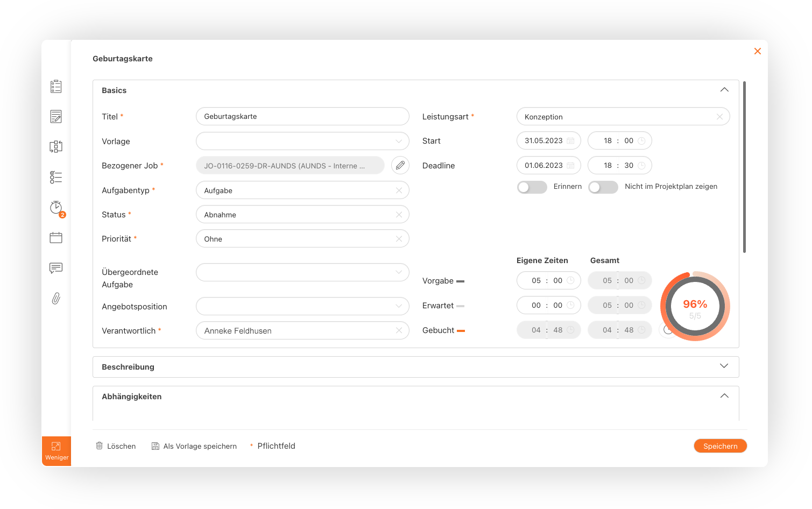The width and height of the screenshot is (812, 509).
Task: Click the Titel input field
Action: click(x=302, y=117)
